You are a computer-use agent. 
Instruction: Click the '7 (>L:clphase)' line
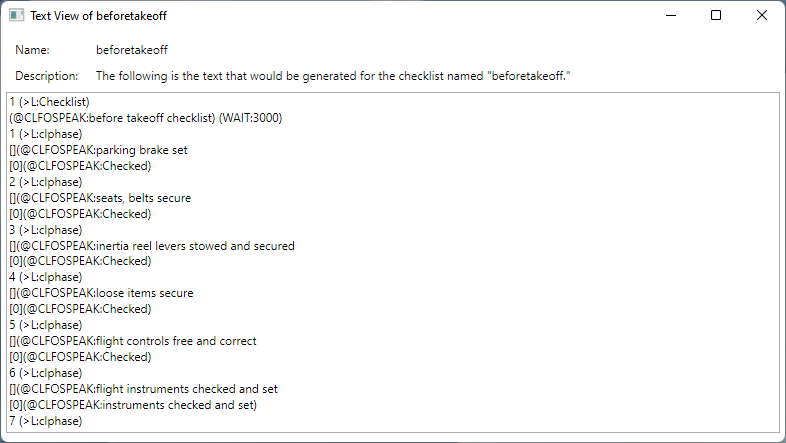pyautogui.click(x=46, y=421)
